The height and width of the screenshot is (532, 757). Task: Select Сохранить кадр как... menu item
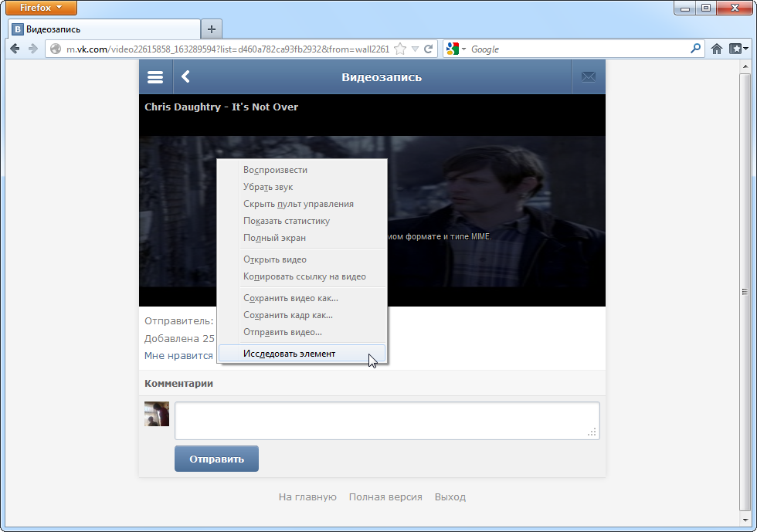pyautogui.click(x=302, y=315)
